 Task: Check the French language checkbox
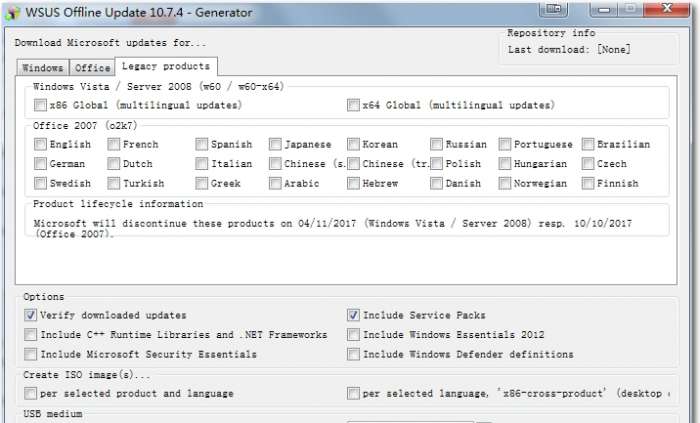(x=113, y=144)
